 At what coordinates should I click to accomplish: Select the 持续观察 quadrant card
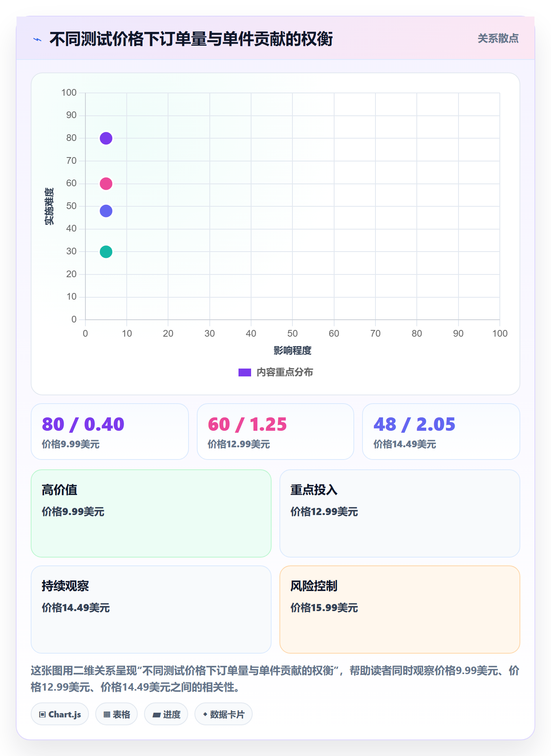coord(151,610)
